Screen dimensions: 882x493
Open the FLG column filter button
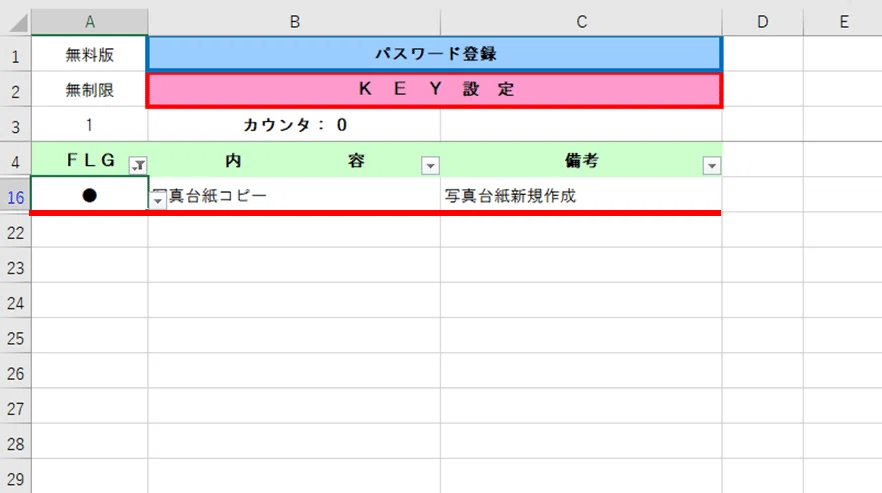(x=138, y=165)
